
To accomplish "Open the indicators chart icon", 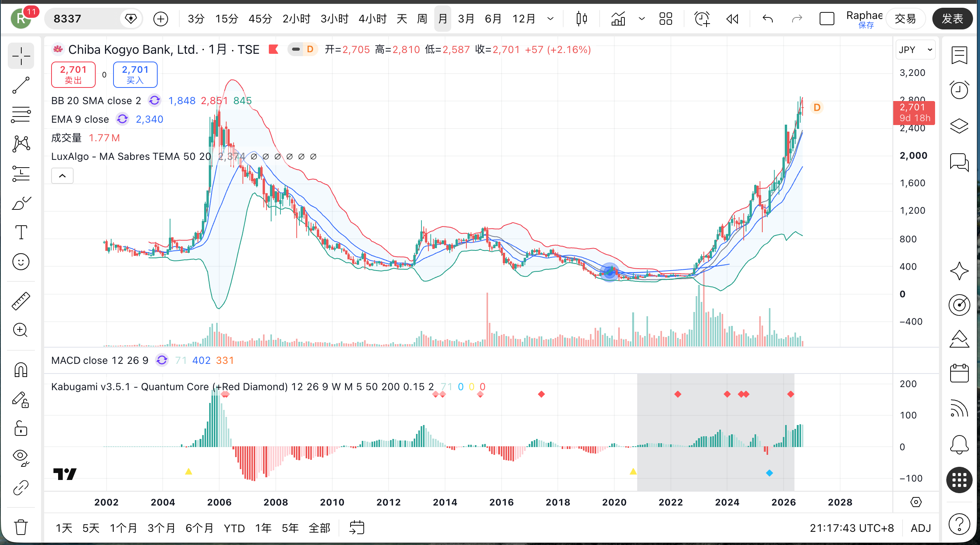I will (618, 19).
